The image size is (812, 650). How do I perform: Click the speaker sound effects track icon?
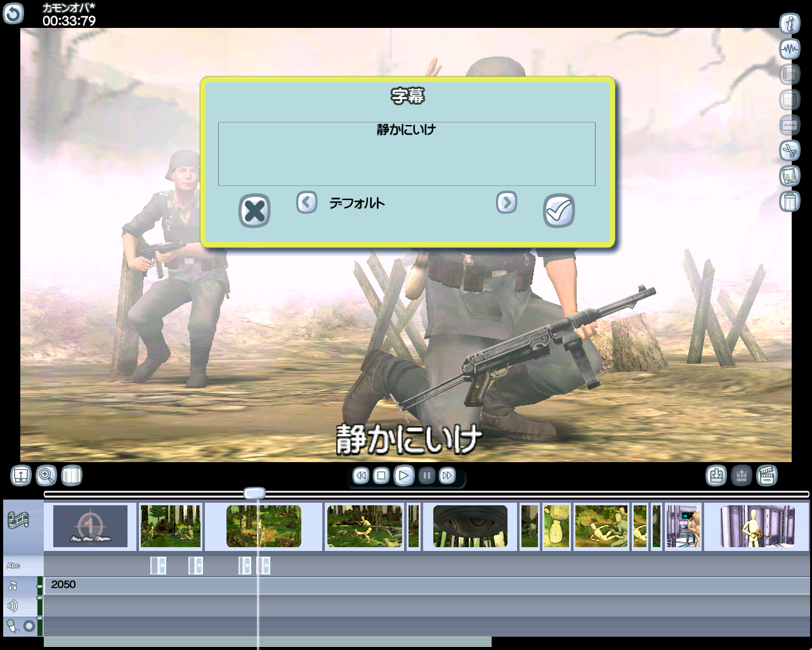13,606
